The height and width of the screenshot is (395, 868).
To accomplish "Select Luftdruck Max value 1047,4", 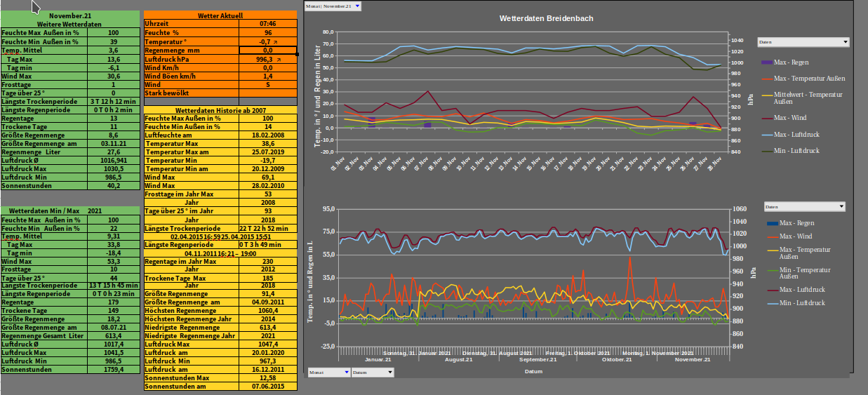I will [268, 344].
